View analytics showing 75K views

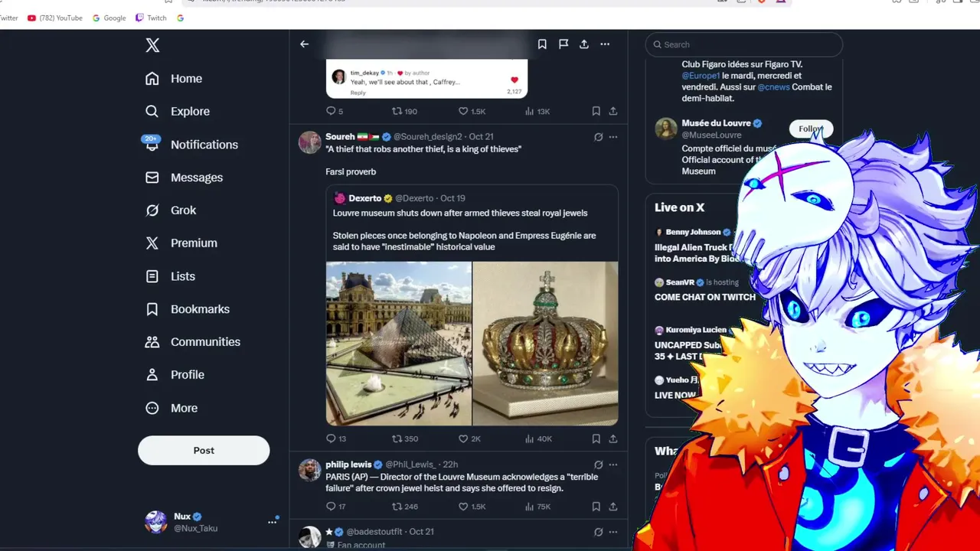pos(537,507)
